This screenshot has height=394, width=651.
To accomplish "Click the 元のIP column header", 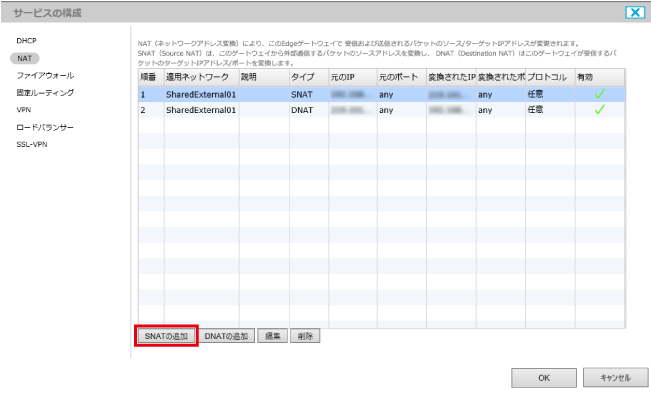I will [353, 77].
